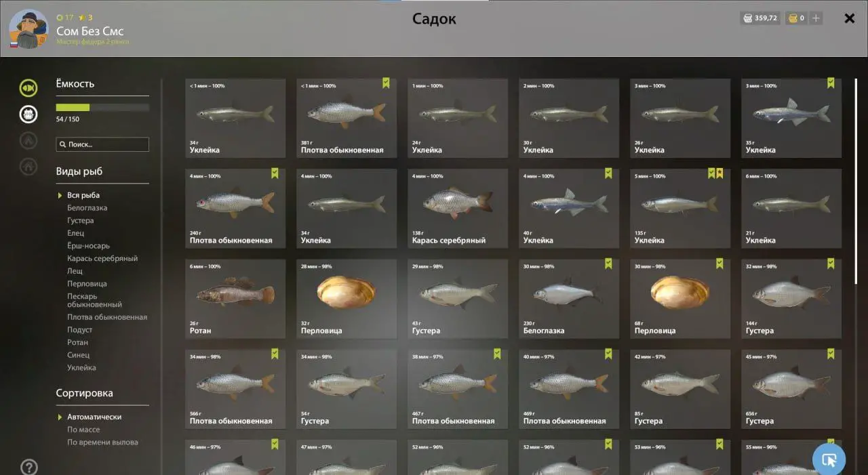Filter fish list by Лещ
The image size is (868, 475).
click(x=75, y=271)
